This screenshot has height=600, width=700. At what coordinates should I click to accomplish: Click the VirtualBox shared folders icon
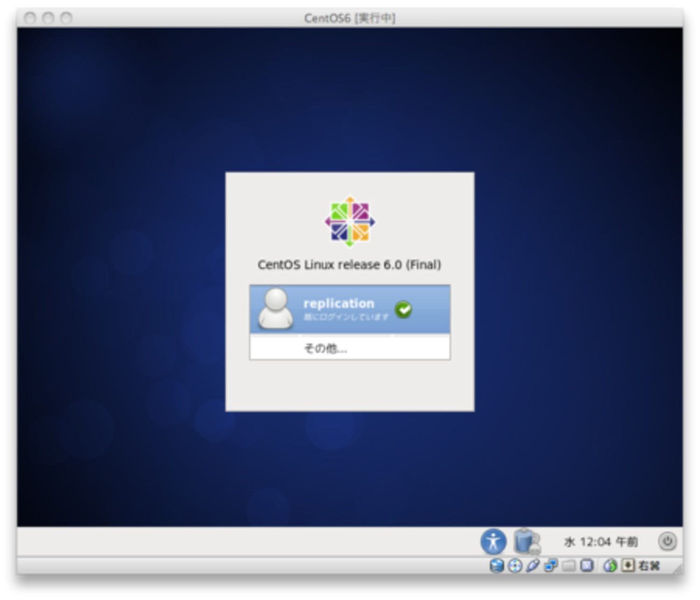point(569,566)
